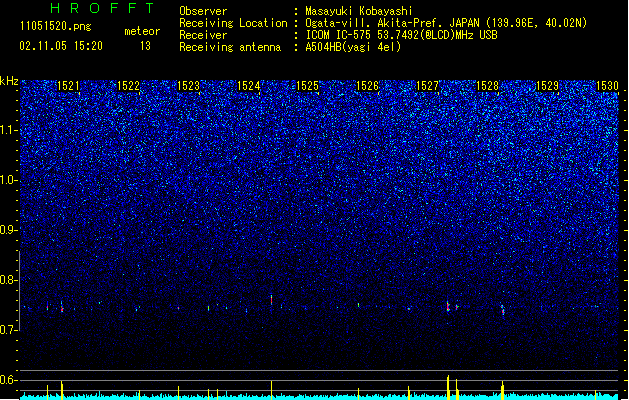Click the 1530 time marker
Image resolution: width=629 pixels, height=400 pixels.
607,86
